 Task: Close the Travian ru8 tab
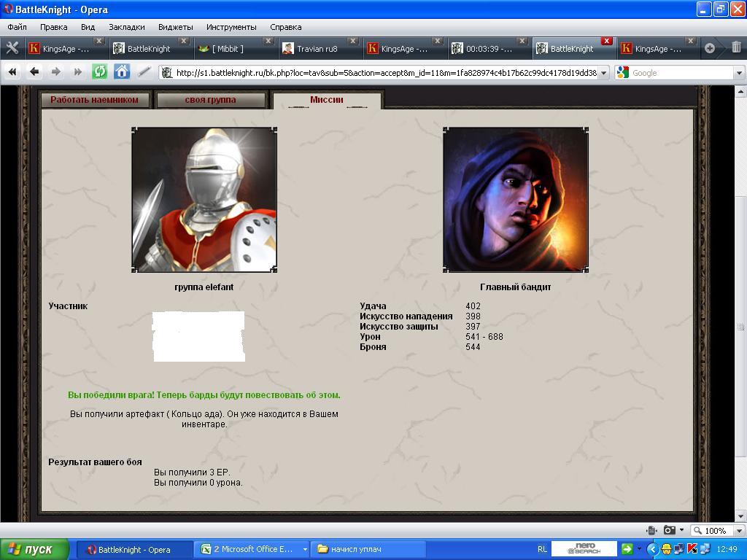(353, 41)
